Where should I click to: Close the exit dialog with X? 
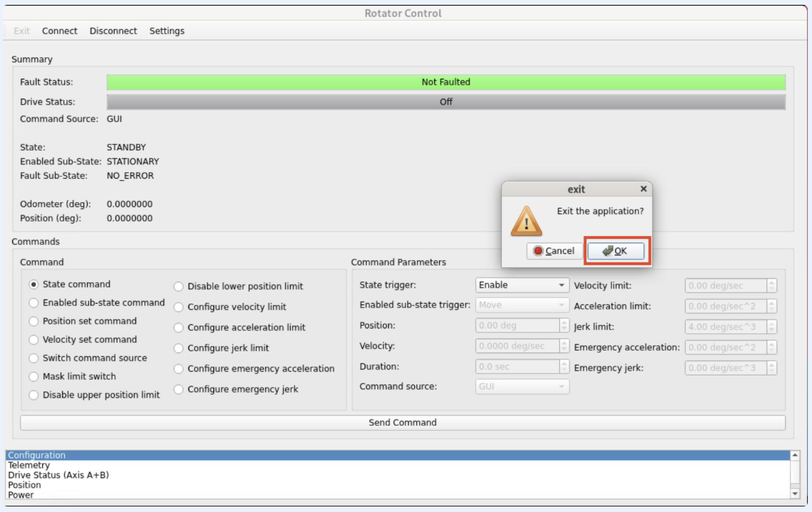pos(644,189)
